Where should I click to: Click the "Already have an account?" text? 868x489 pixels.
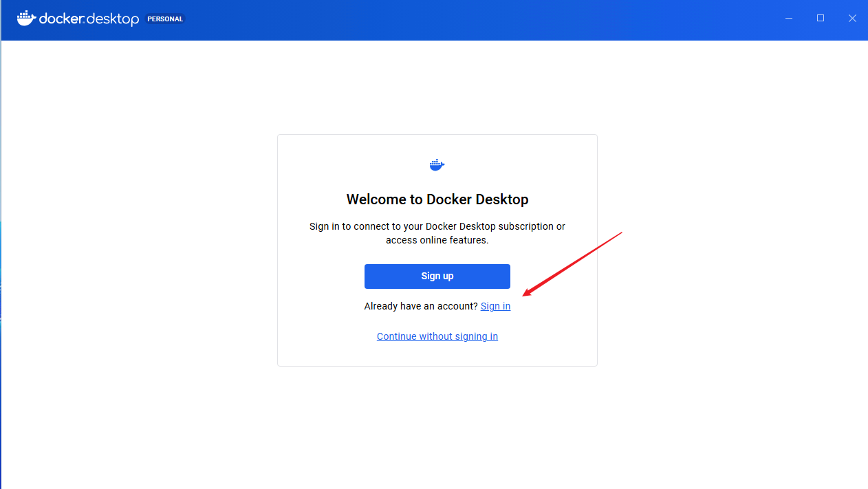(421, 306)
